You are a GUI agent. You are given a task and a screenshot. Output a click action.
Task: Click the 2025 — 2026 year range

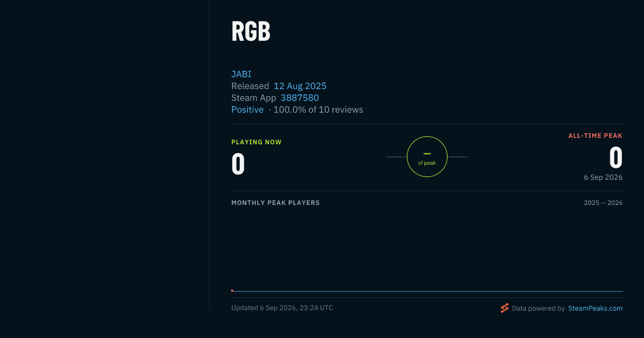click(x=603, y=203)
